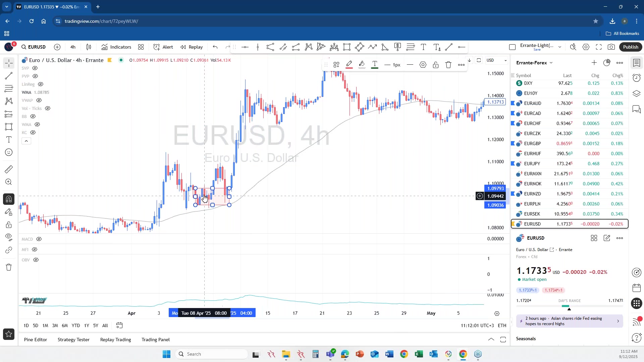Activate the zoom in tool
Screen dimensions: 644x362
click(9, 182)
